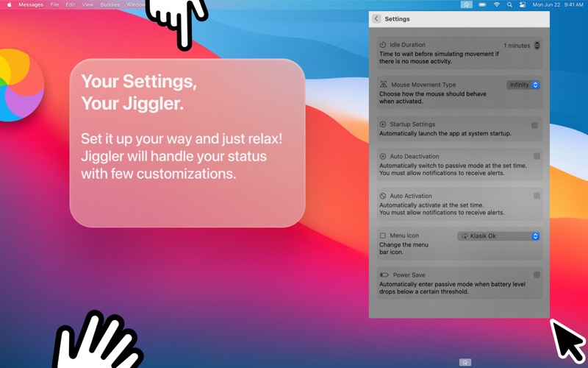The image size is (588, 368).
Task: Click the Jiggler icon in the menu bar
Action: [467, 4]
